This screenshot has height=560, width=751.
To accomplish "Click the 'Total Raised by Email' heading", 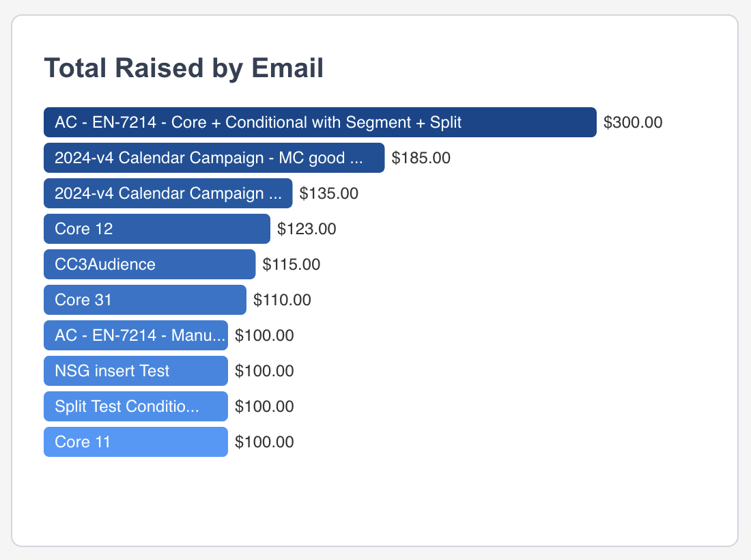I will pyautogui.click(x=184, y=68).
